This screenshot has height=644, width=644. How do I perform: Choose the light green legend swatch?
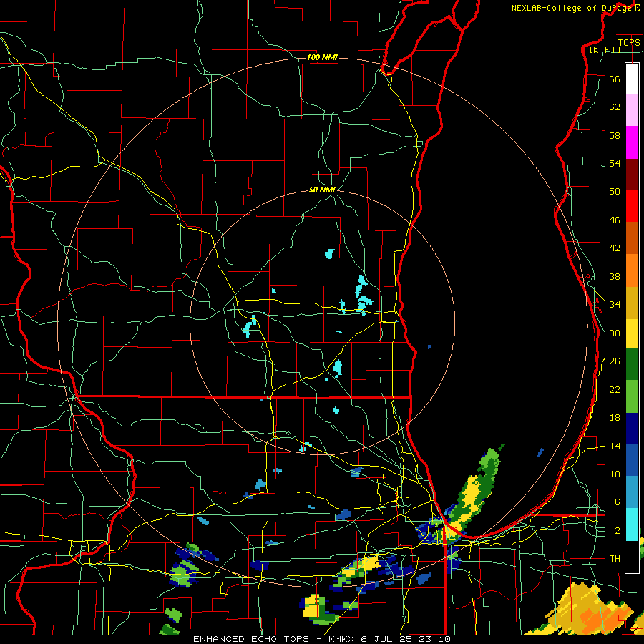tap(632, 396)
